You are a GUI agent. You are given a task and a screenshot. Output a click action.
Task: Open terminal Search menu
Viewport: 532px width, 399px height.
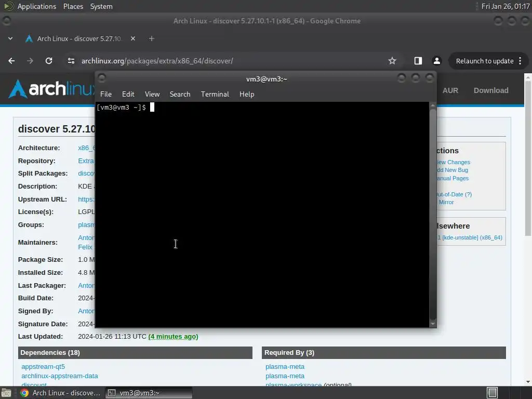(180, 95)
